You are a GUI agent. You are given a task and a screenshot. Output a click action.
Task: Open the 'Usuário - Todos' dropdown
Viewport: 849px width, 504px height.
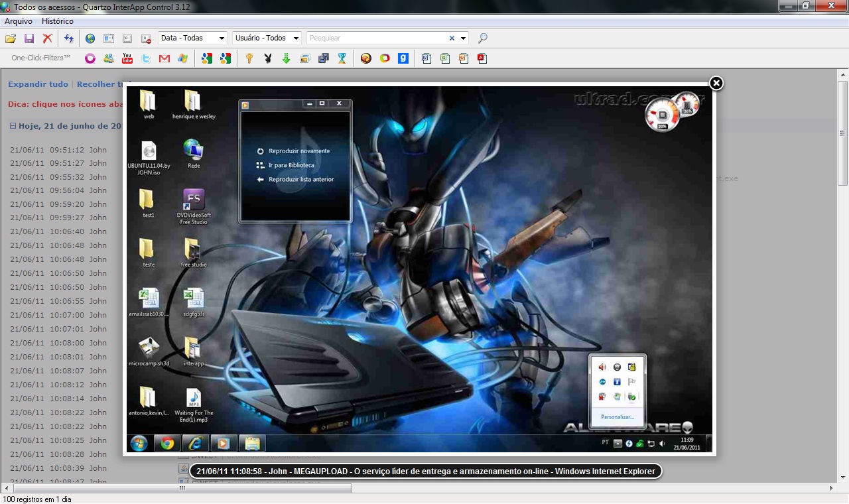pos(267,38)
